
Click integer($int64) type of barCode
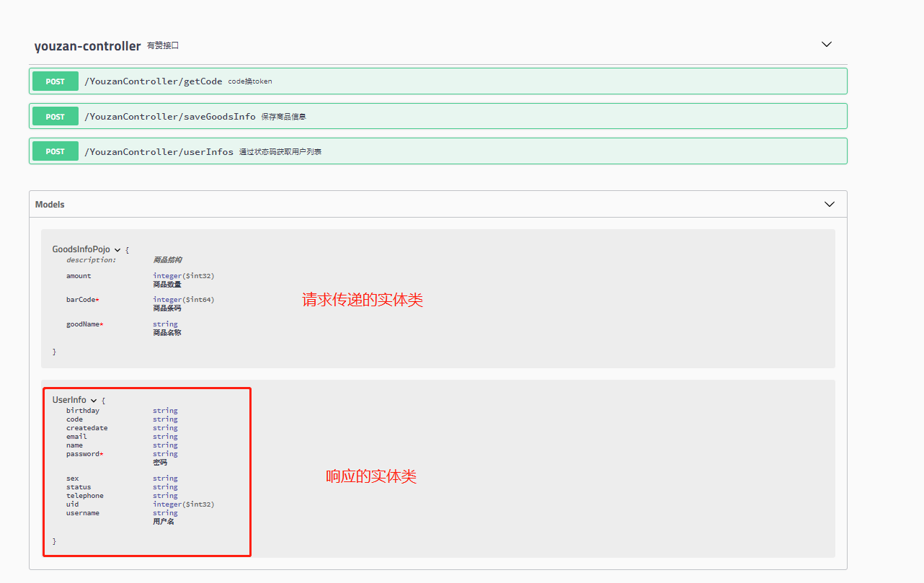point(183,300)
